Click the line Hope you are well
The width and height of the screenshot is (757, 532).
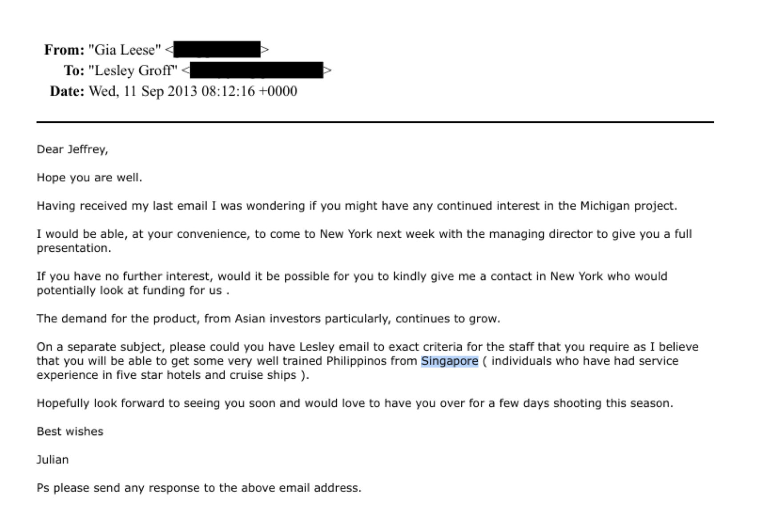click(x=89, y=178)
